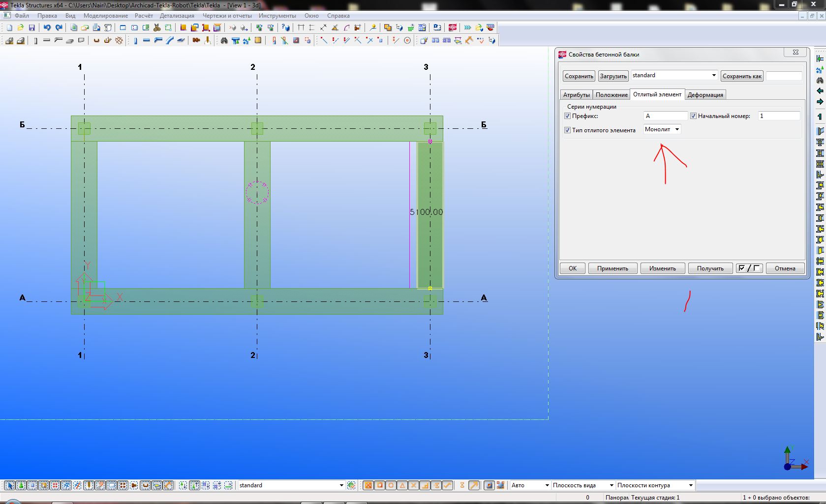826x504 pixels.
Task: Click the Save floppy disk icon
Action: tap(32, 28)
